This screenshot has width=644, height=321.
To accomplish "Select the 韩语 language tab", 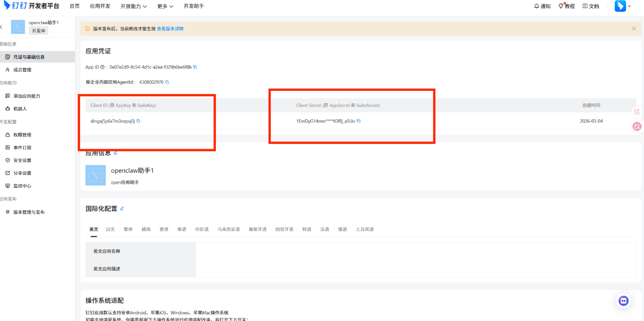I will click(x=307, y=229).
